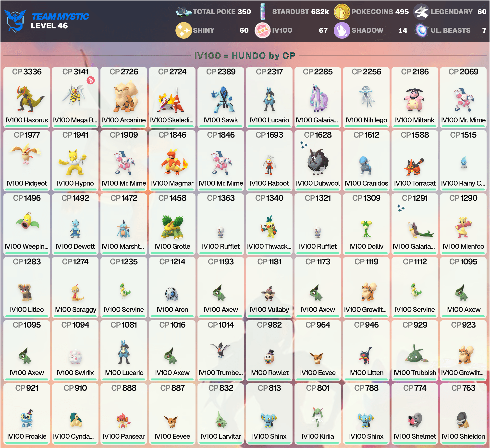Viewport: 490px width, 448px height.
Task: Click the pink IV100 three-star badge icon
Action: pos(263,30)
